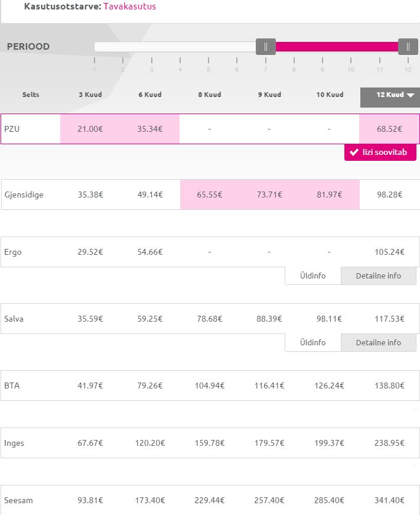Click the Seesam company name
Image resolution: width=420 pixels, height=515 pixels.
coord(18,501)
